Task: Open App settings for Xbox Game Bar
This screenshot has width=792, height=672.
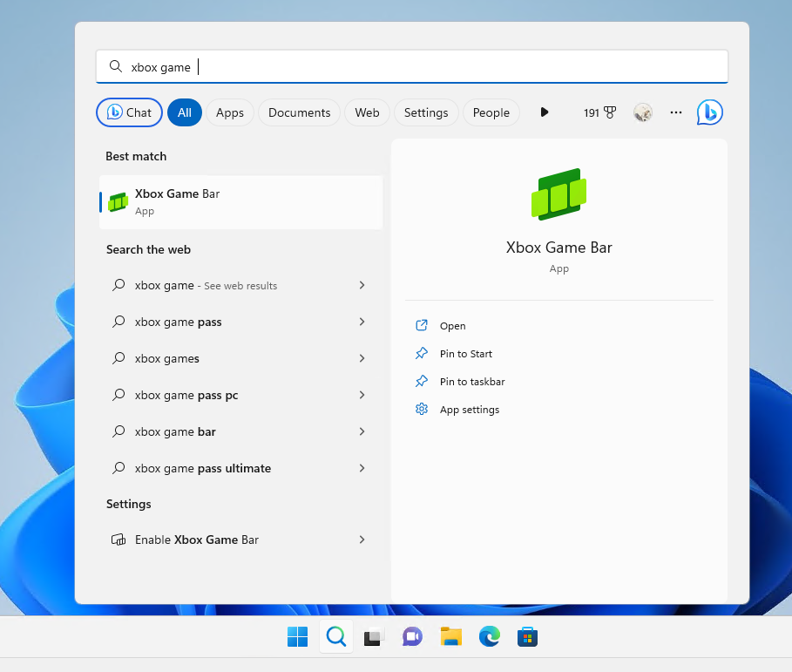Action: pos(457,410)
